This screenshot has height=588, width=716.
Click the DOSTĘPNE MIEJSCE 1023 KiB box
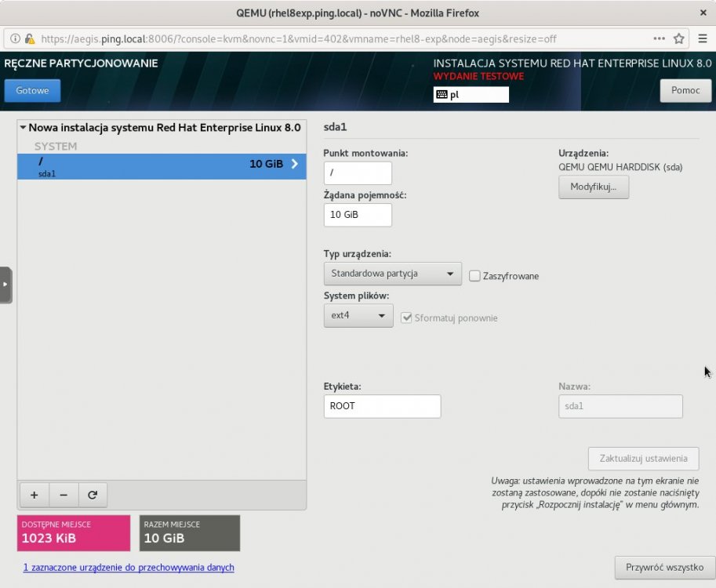(74, 533)
